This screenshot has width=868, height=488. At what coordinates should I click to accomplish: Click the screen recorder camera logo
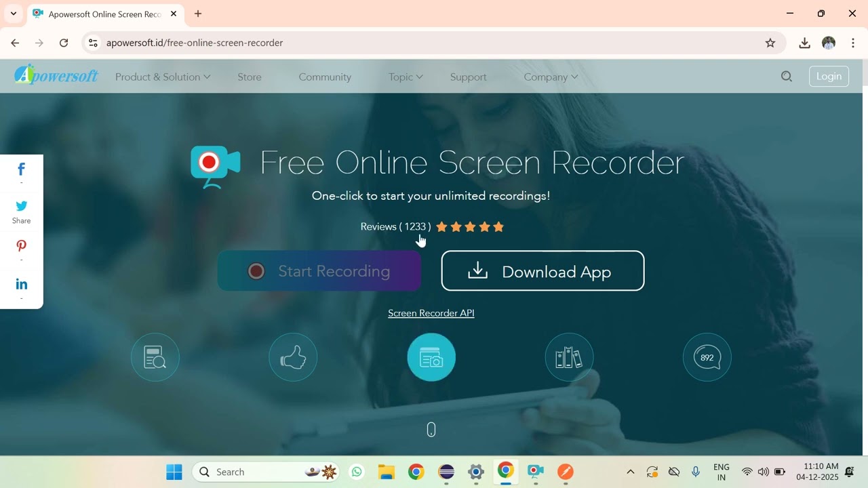coord(216,166)
